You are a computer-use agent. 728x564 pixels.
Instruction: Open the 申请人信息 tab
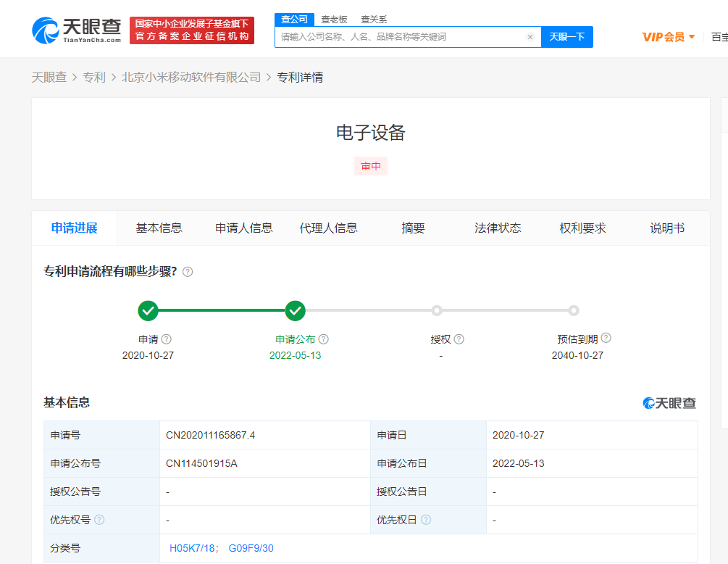pos(243,228)
